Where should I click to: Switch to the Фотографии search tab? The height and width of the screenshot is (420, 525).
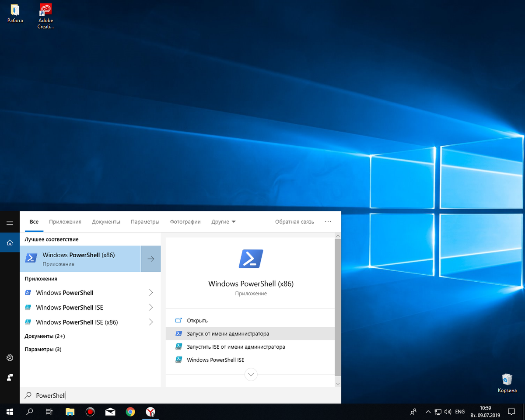click(185, 222)
